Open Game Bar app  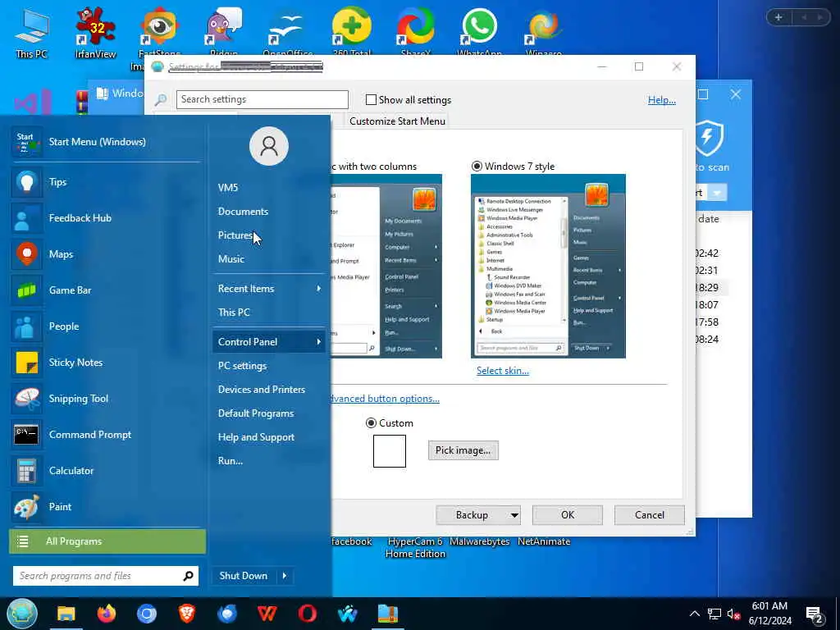(x=107, y=290)
